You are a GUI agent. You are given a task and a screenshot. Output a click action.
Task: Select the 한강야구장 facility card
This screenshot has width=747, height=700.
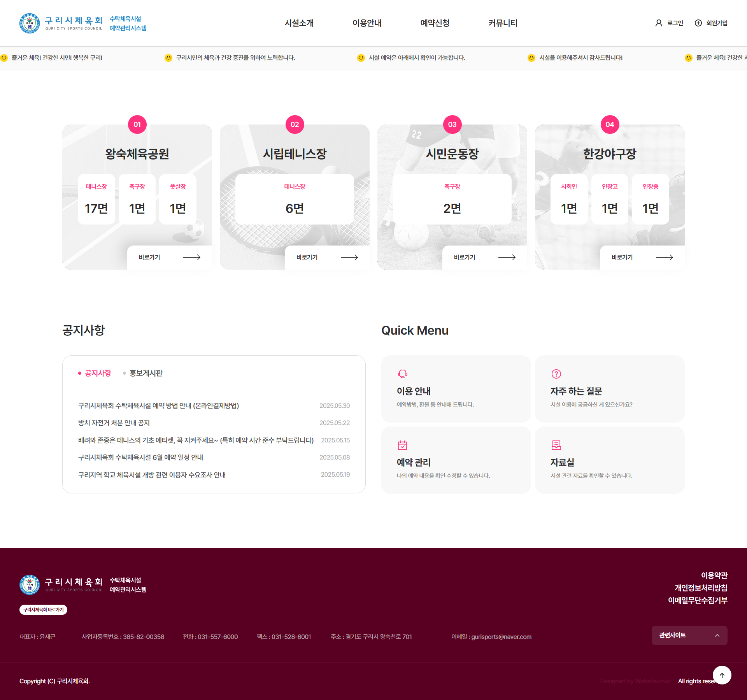pos(610,197)
